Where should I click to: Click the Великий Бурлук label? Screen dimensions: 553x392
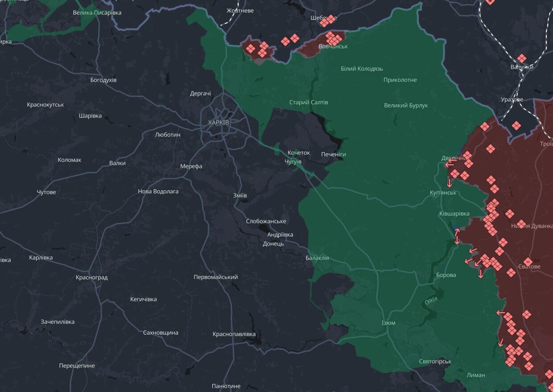(x=406, y=105)
